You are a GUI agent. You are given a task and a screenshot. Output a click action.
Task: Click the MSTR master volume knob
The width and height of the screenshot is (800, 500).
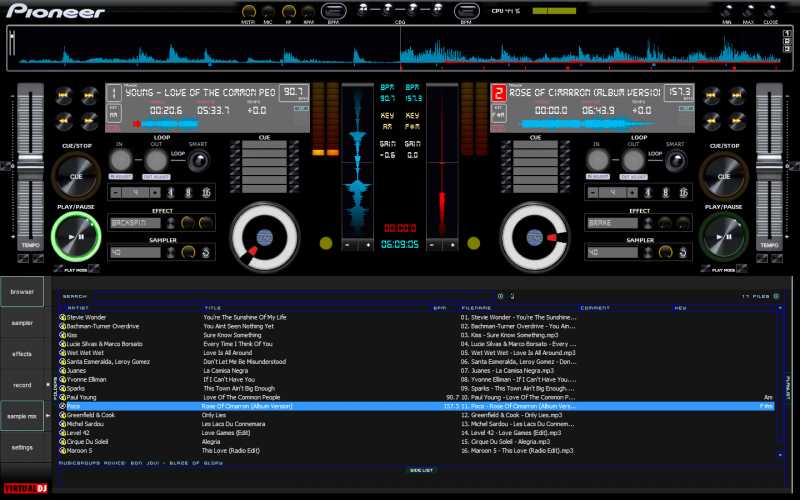click(248, 11)
